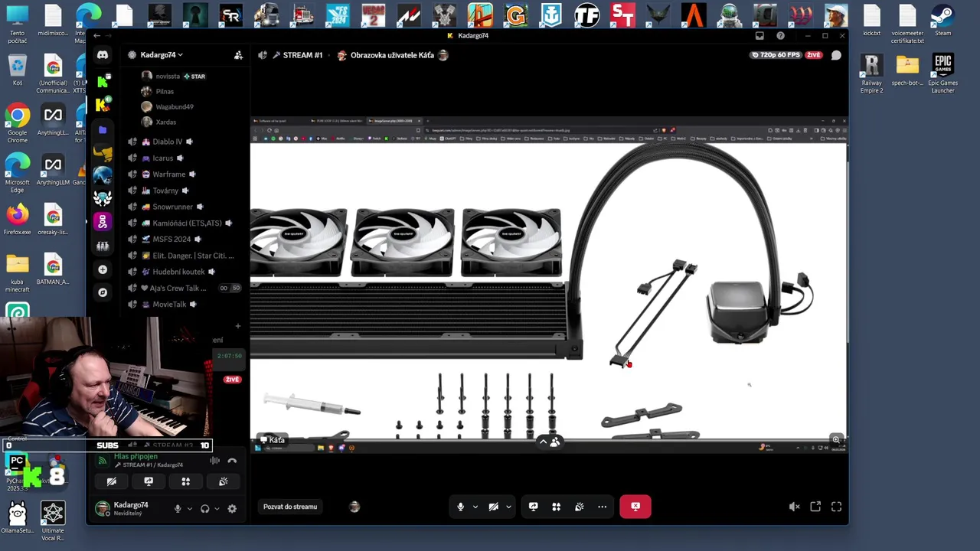This screenshot has width=980, height=551.
Task: Select the laurel wreath server icon
Action: coord(103,198)
